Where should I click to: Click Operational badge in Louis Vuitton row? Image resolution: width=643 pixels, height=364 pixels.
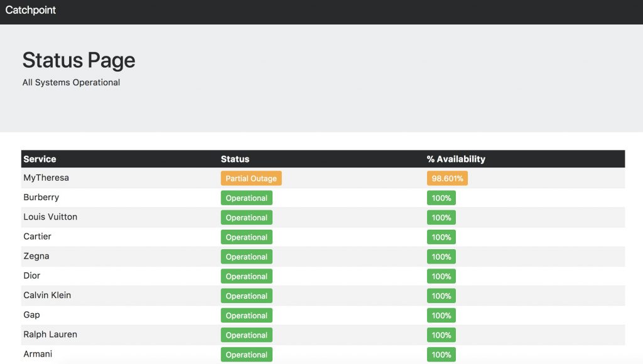(246, 218)
